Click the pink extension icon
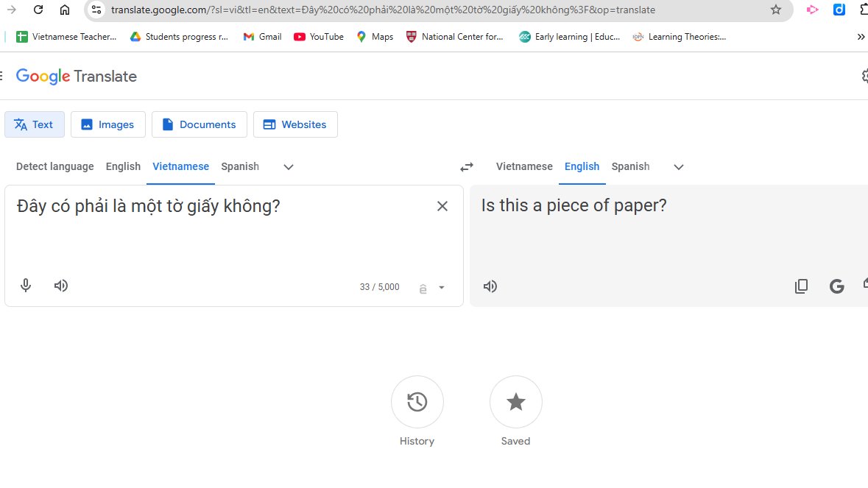This screenshot has height=488, width=868. (812, 10)
